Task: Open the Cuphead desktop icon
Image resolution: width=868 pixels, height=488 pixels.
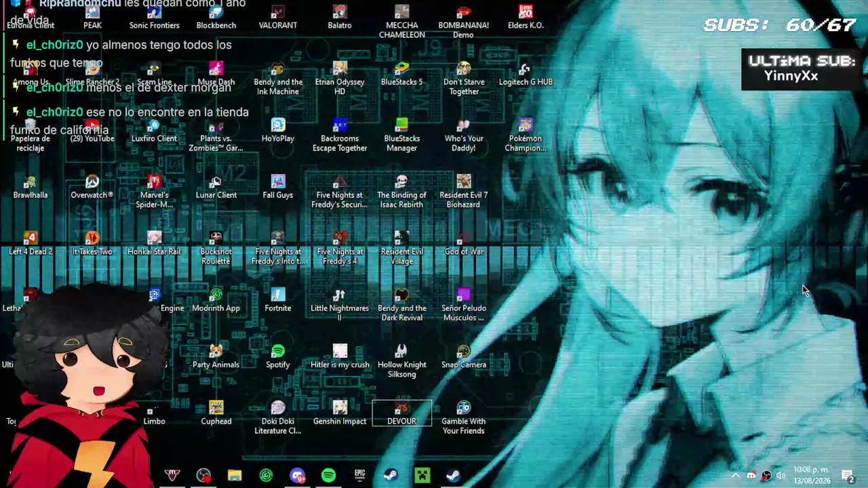Action: (216, 414)
